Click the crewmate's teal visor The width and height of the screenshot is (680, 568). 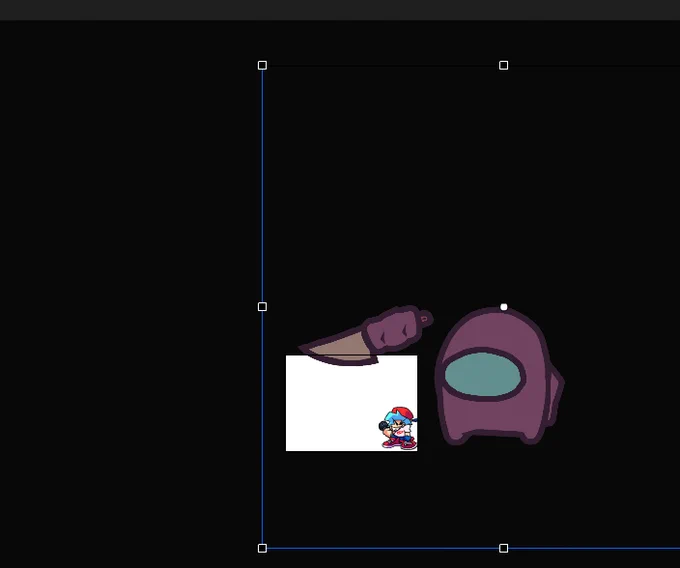point(483,374)
